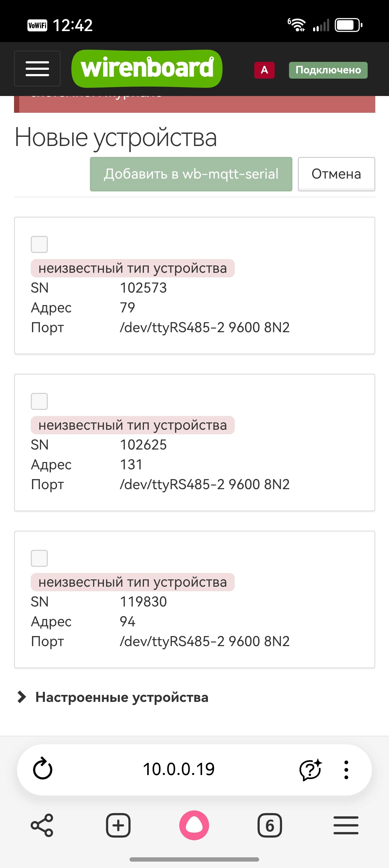Open the three-dot browser options menu
Screen dimensions: 389x868
(346, 770)
